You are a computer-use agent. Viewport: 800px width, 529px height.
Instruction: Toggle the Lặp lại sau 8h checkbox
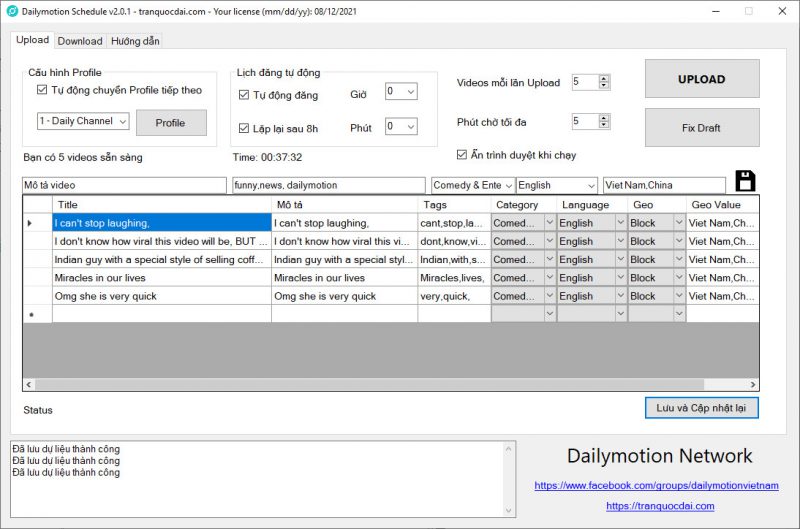point(244,128)
